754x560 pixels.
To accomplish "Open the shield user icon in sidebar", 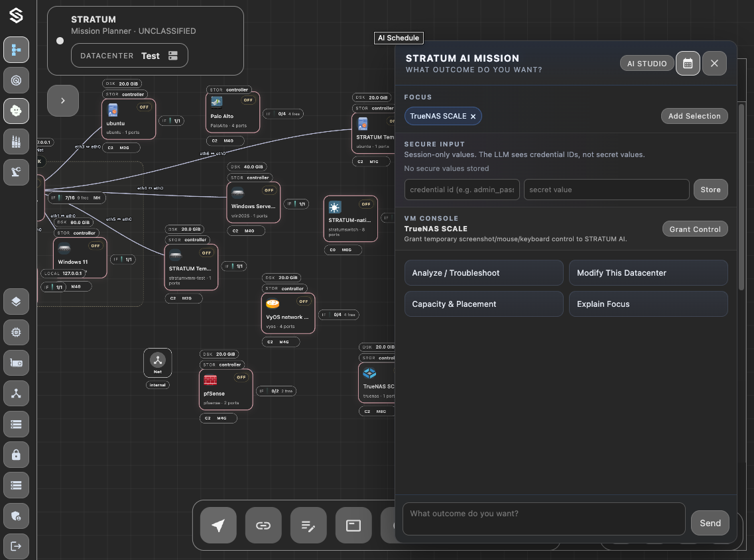I will (16, 516).
